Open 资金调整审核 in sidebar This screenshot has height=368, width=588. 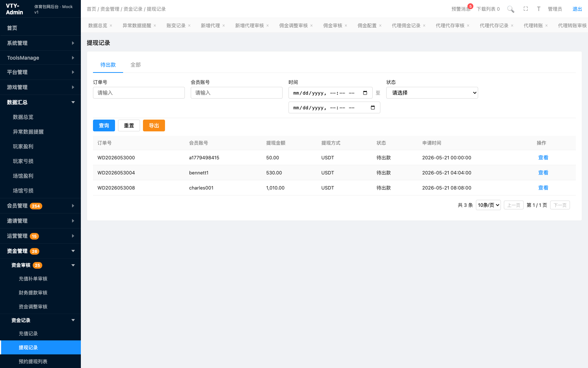point(40,307)
